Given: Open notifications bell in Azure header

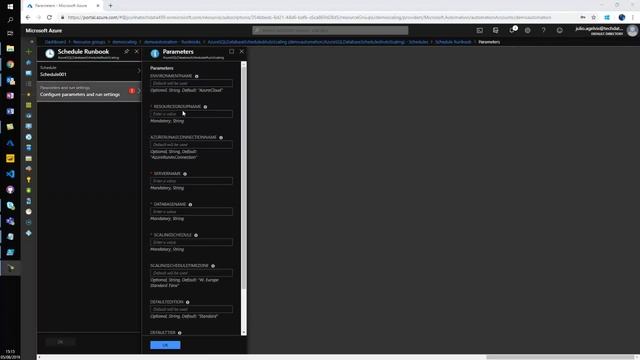Looking at the screenshot, I should [512, 31].
